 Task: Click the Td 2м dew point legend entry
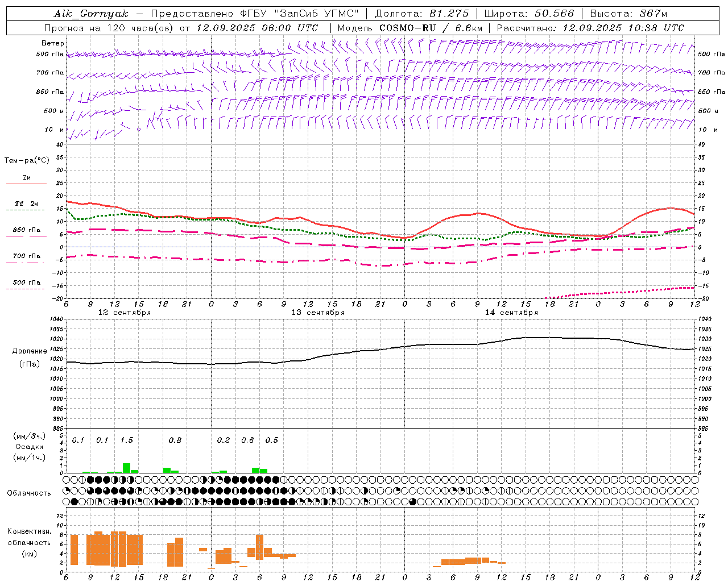(27, 203)
